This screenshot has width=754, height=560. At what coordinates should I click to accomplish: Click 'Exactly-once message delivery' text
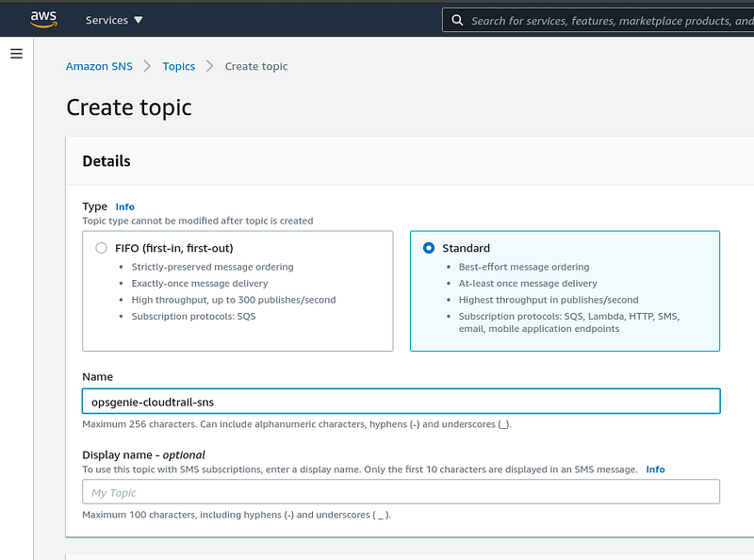[x=200, y=284]
